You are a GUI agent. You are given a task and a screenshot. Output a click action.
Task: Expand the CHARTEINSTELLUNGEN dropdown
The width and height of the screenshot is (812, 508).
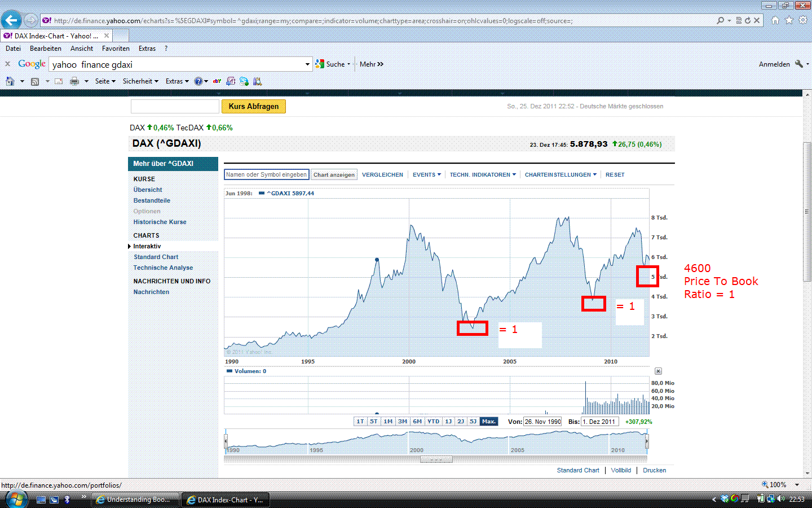(561, 175)
